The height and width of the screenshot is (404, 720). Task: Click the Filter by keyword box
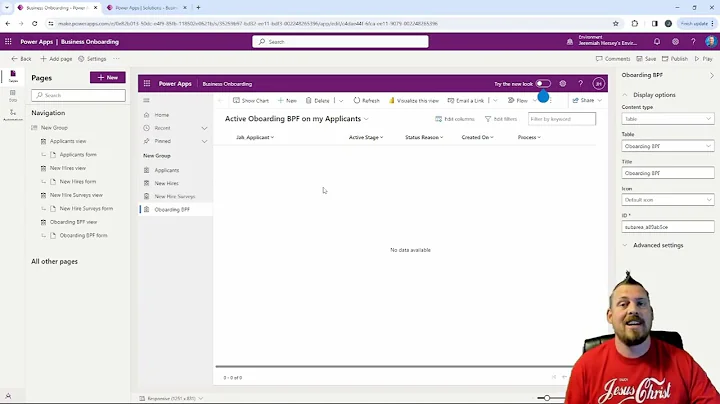pos(562,119)
